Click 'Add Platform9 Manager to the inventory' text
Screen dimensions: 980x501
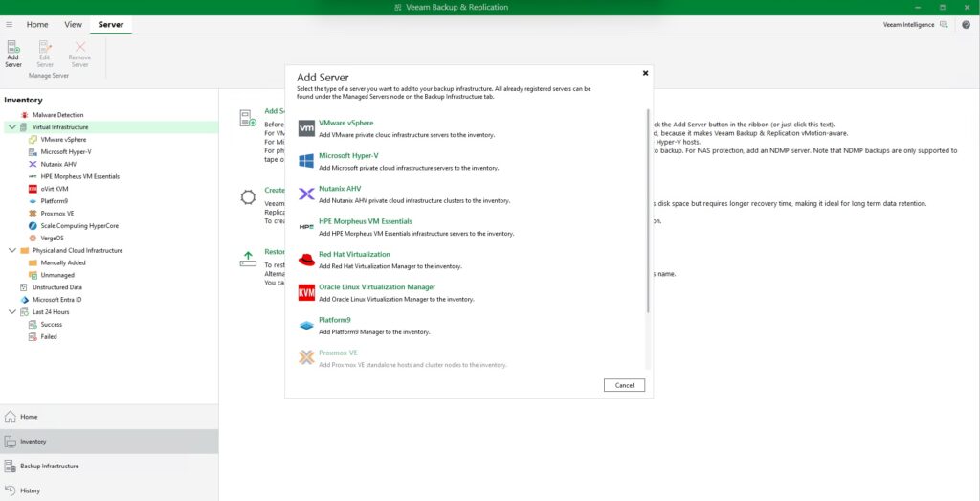click(374, 332)
